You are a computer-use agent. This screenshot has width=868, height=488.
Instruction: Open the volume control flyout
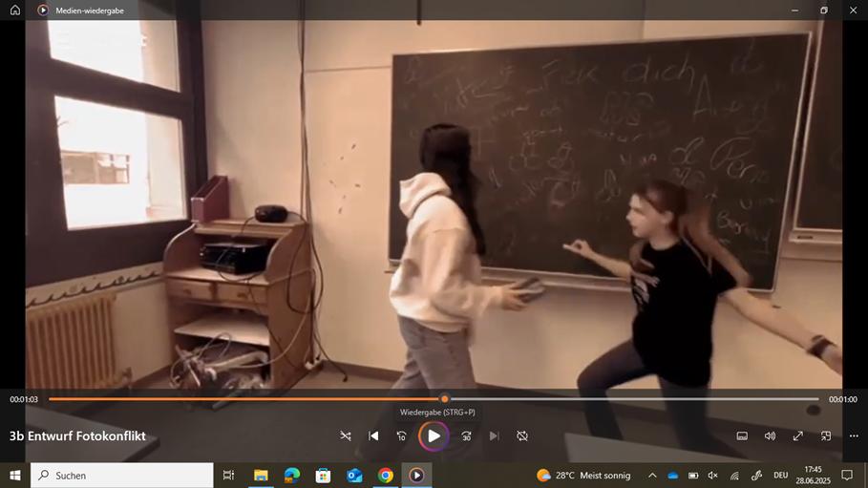770,435
